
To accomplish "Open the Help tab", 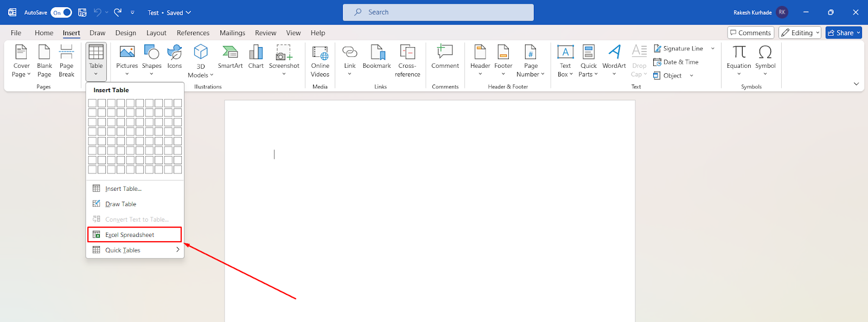I will click(318, 33).
